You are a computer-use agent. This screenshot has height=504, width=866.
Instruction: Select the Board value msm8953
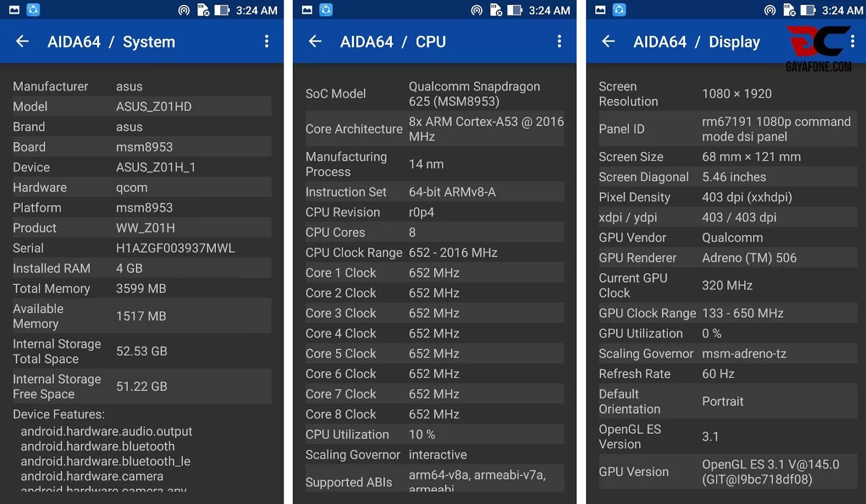(x=145, y=147)
